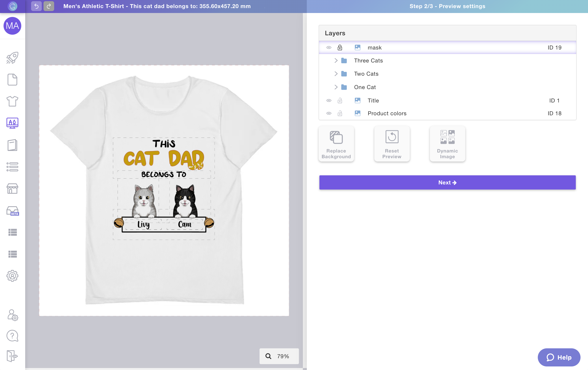Image resolution: width=588 pixels, height=370 pixels.
Task: Click the app logo in the top-left corner
Action: [x=12, y=6]
